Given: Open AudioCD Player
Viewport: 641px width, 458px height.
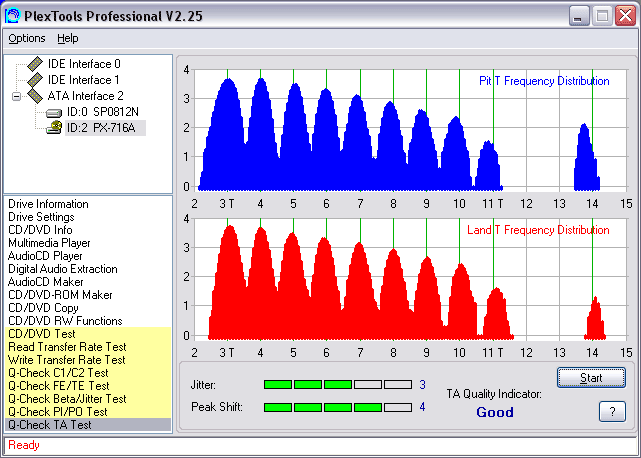Looking at the screenshot, I should pyautogui.click(x=45, y=256).
